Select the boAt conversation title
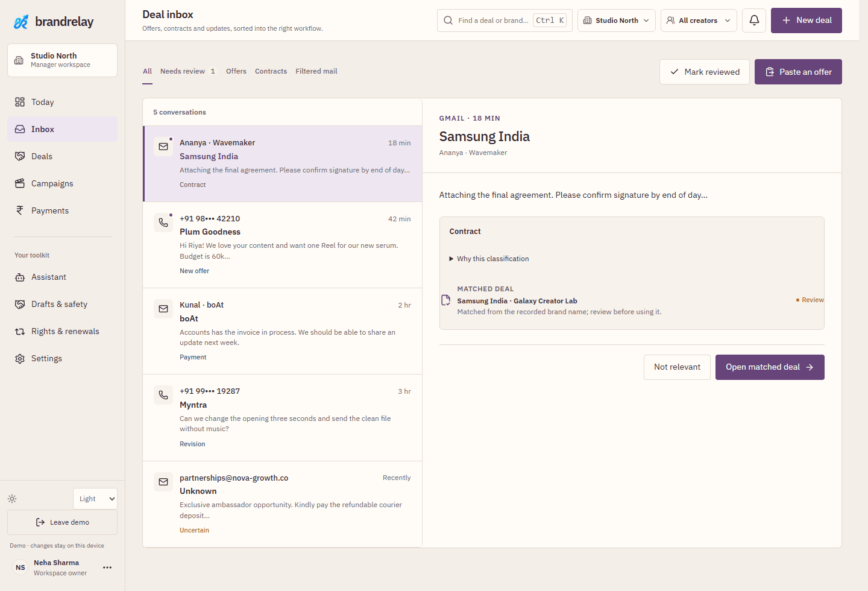 tap(189, 318)
